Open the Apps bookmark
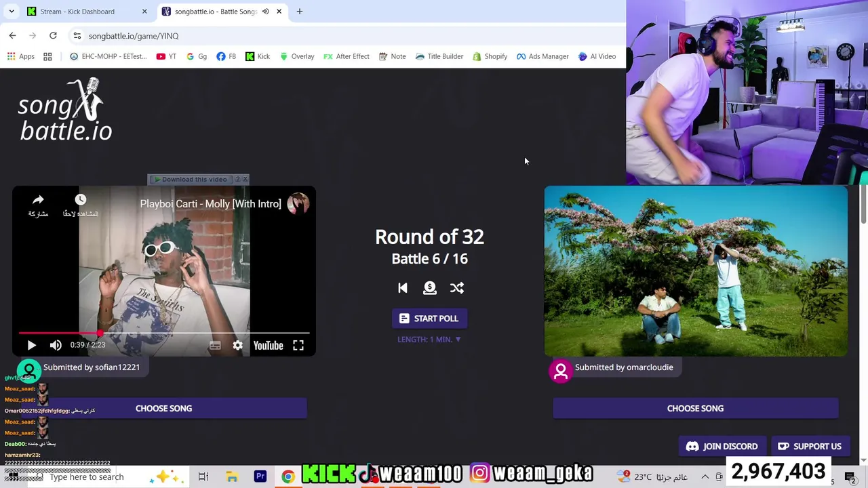This screenshot has width=868, height=488. [20, 56]
